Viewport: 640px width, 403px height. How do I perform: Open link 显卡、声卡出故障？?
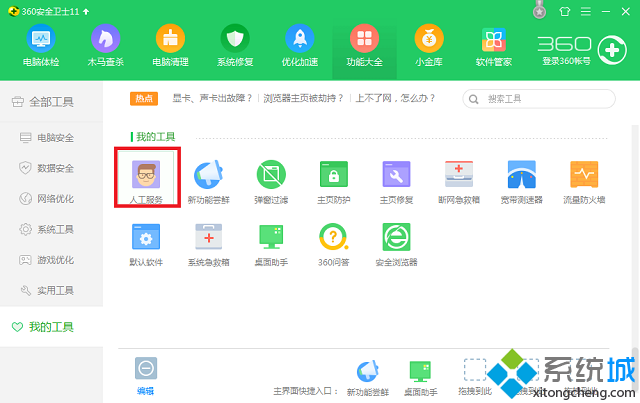point(212,98)
